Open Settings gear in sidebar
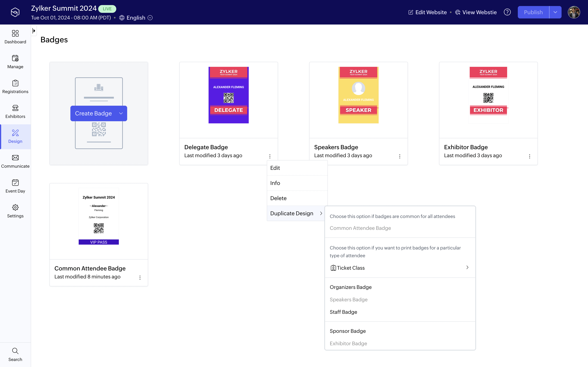588x367 pixels. click(15, 207)
